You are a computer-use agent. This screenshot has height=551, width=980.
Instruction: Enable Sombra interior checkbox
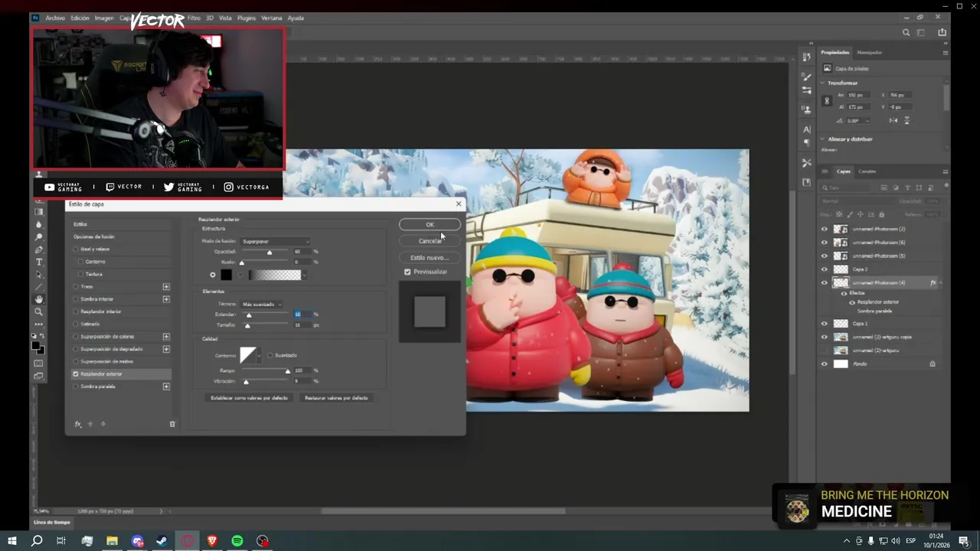pos(76,299)
